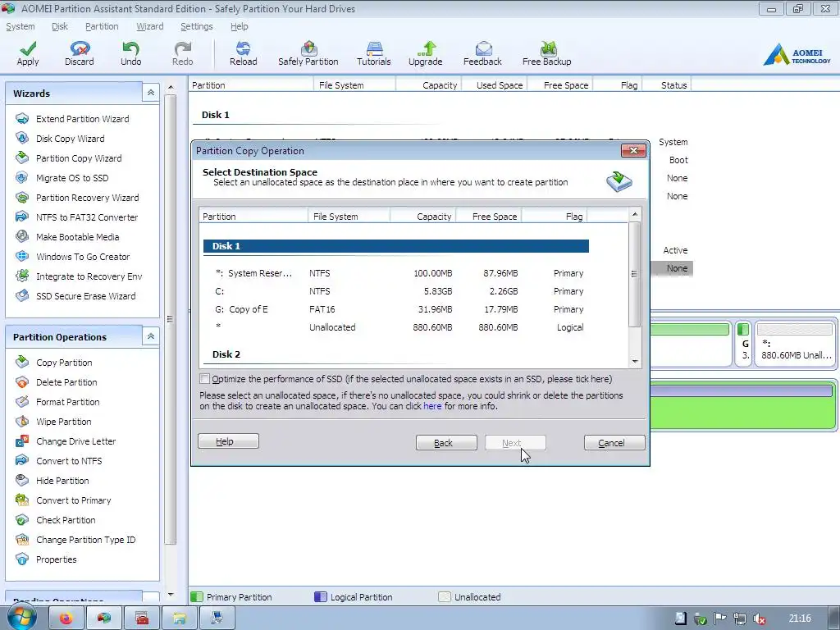
Task: Select Make Bootable Media
Action: point(77,237)
